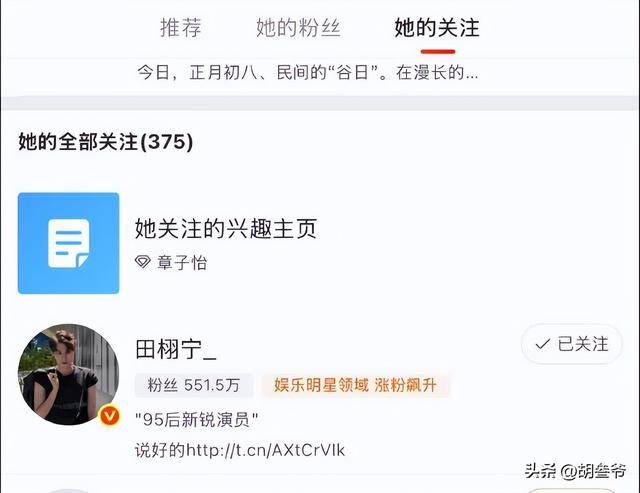Viewport: 640px width, 493px height.
Task: Tap the 娱乐明星领域 涨粉飙升 label
Action: [x=355, y=385]
